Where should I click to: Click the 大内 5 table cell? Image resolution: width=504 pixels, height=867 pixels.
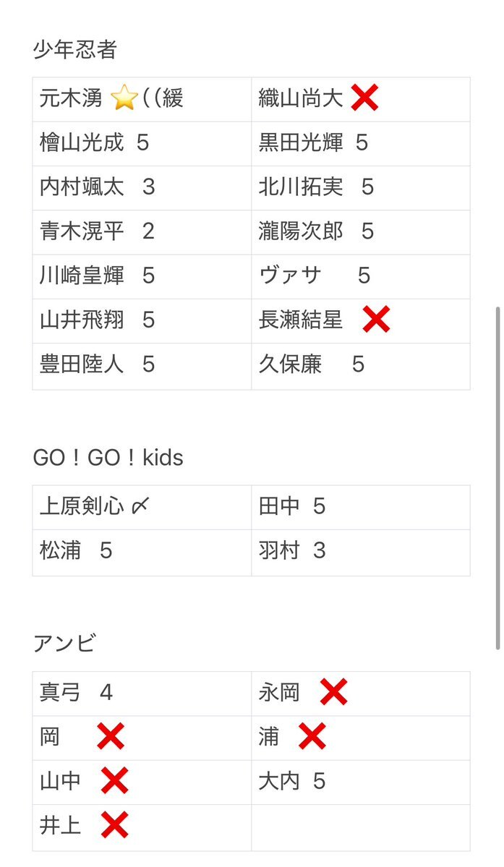(361, 782)
